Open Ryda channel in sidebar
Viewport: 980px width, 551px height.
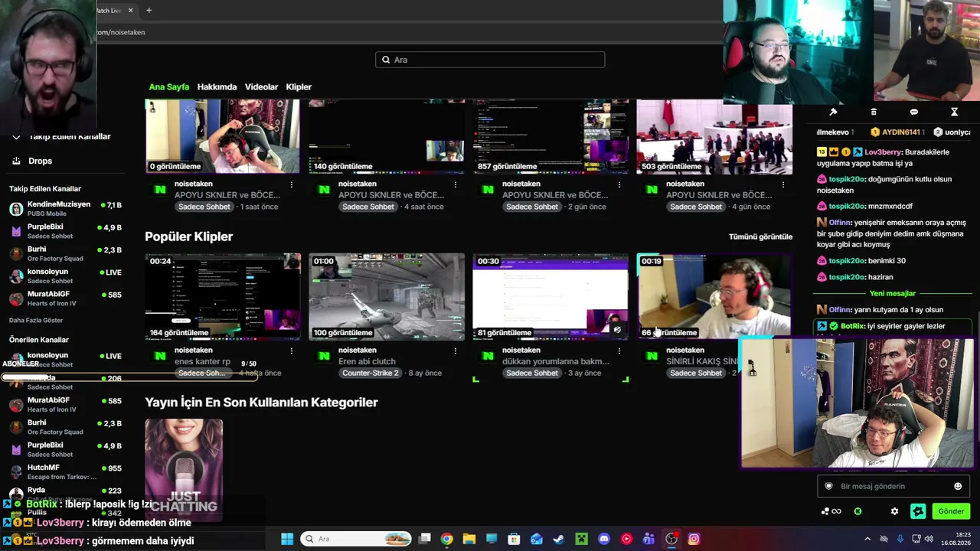pos(66,494)
